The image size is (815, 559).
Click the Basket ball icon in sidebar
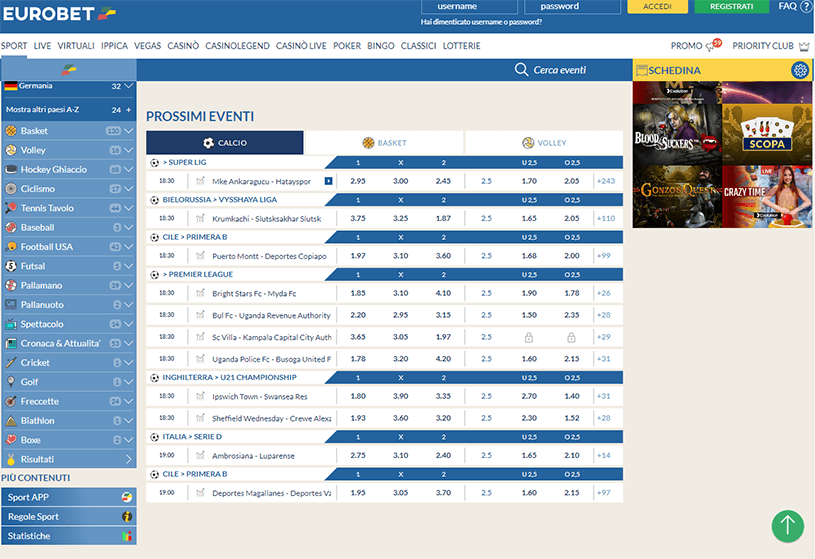[11, 131]
